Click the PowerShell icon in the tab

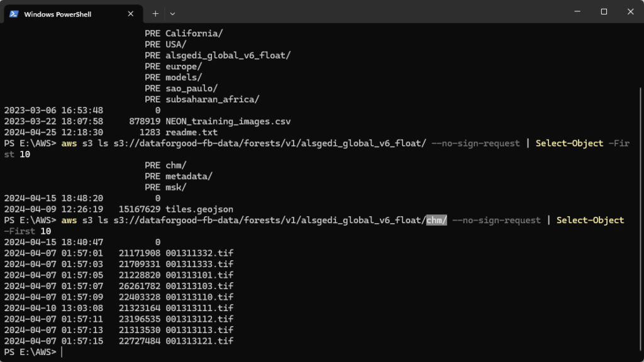(x=13, y=14)
